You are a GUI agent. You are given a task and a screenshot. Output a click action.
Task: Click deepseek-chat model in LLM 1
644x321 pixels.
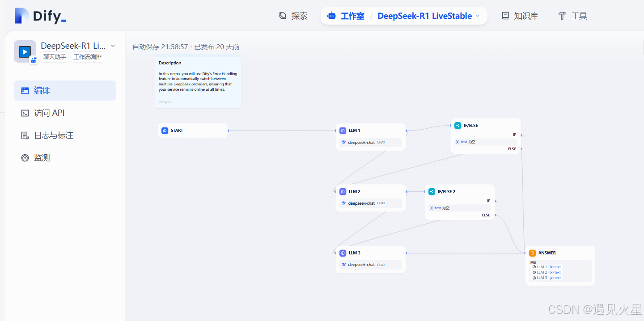(371, 143)
